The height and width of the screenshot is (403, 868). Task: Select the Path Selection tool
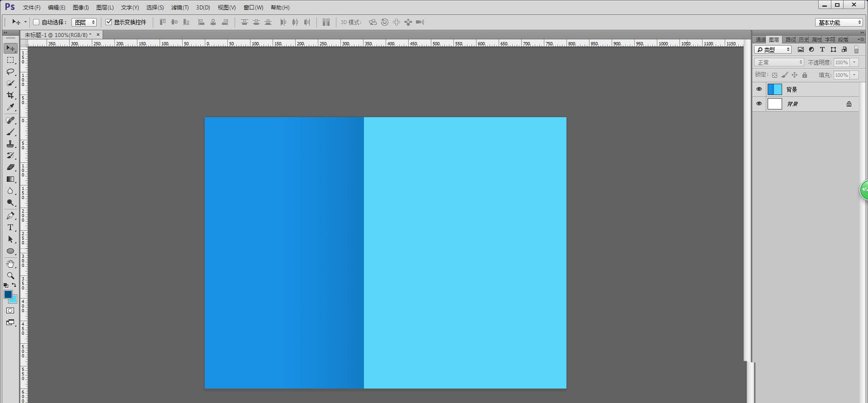(x=10, y=239)
